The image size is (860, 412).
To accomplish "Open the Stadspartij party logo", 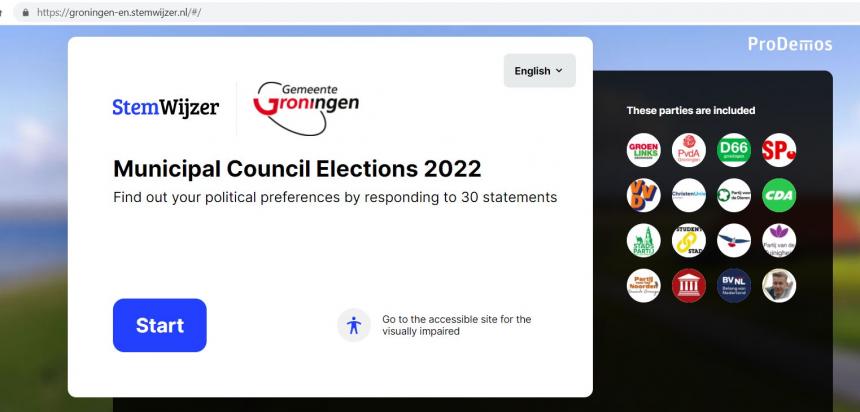I will pyautogui.click(x=643, y=240).
